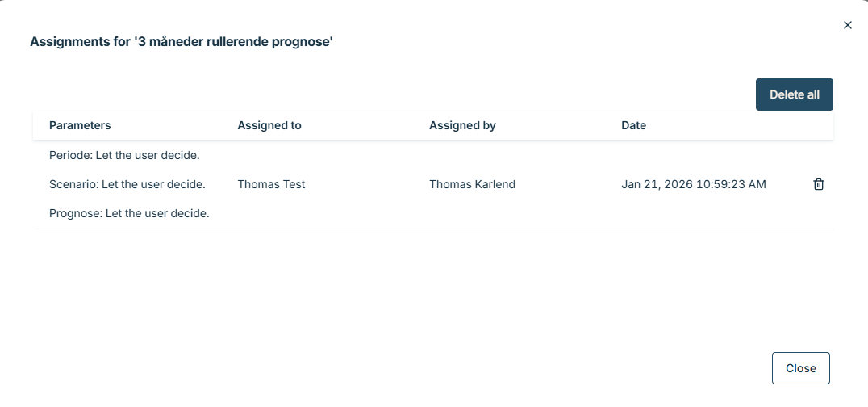868x407 pixels.
Task: Click 'Let the user decide' after Scenario
Action: coord(154,184)
